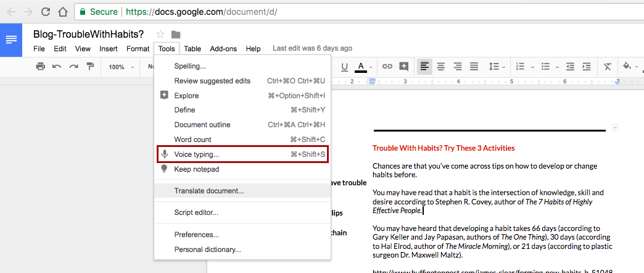644x273 pixels.
Task: Toggle underline formatting
Action: click(x=345, y=67)
